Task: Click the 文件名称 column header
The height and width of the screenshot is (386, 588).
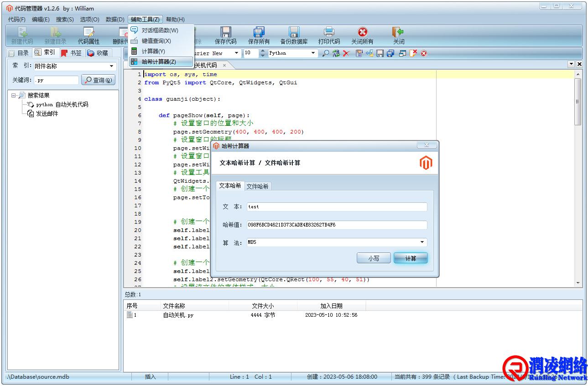Action: point(194,306)
